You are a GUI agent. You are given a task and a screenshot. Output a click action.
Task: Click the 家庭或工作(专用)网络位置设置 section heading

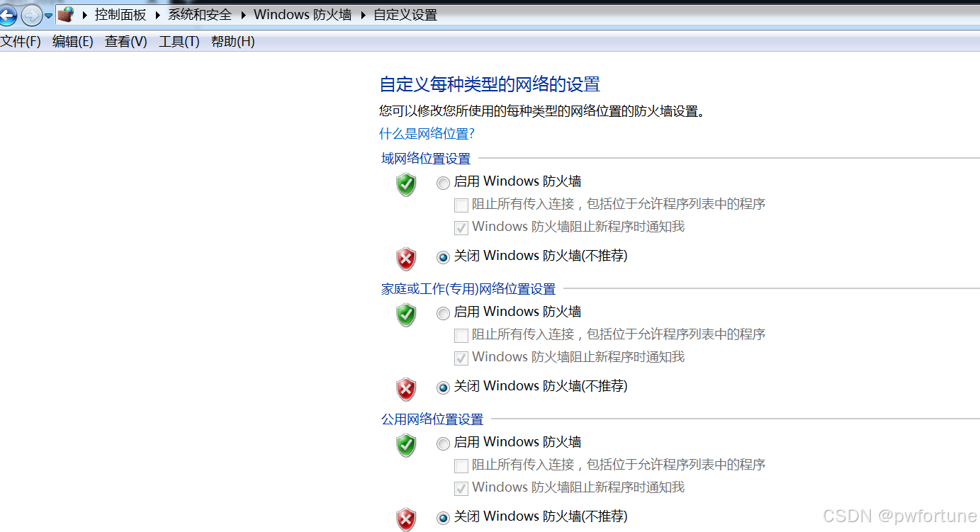(468, 289)
